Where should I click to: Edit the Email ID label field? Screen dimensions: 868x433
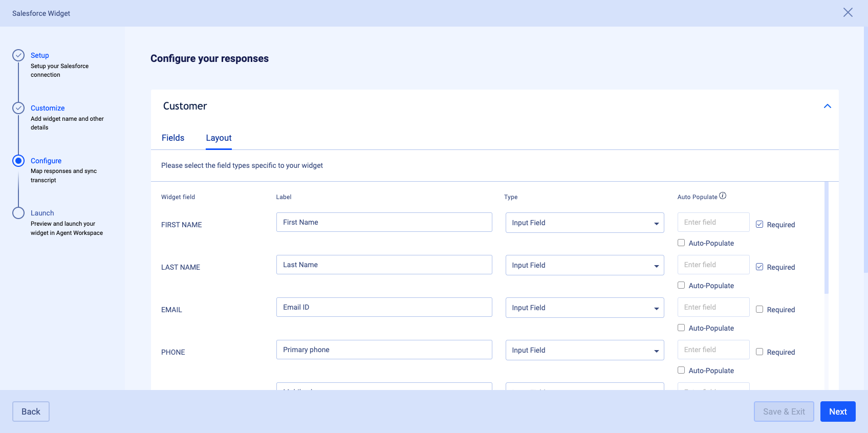384,307
